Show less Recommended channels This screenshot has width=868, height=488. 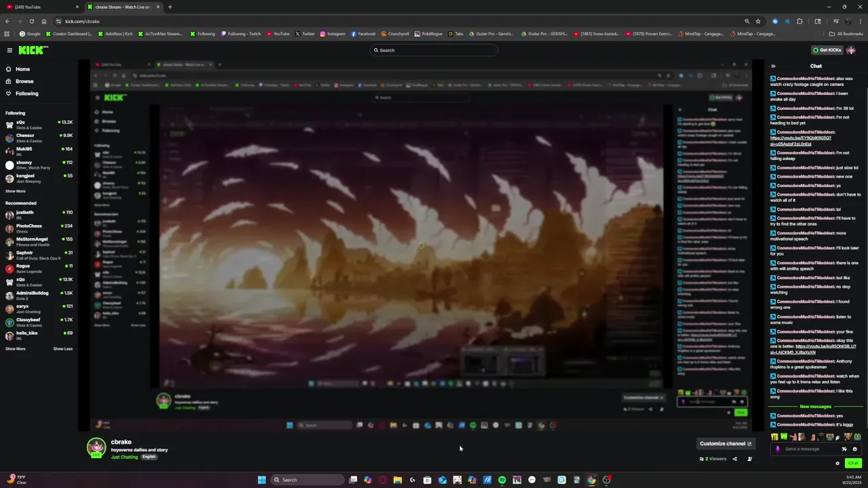click(63, 348)
